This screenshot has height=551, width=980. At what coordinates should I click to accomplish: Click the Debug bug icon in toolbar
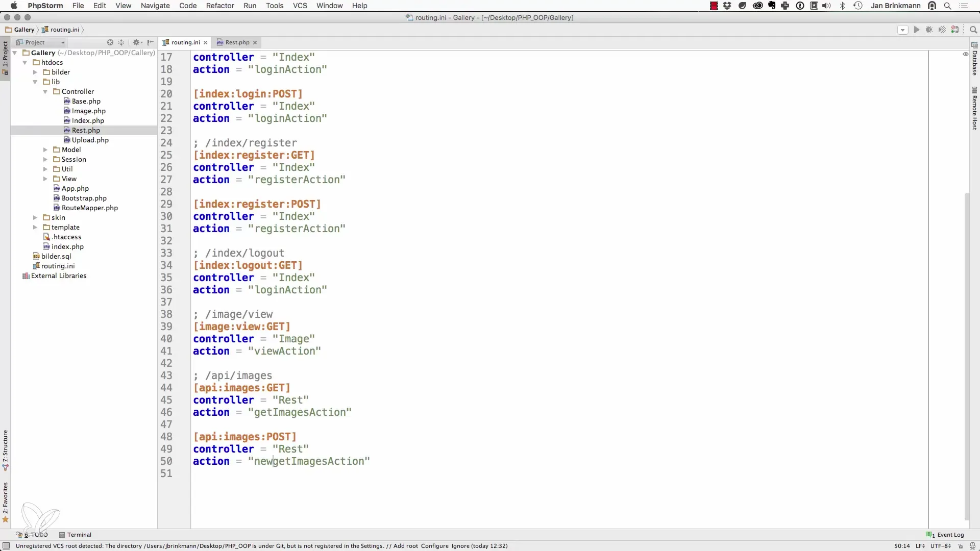click(x=929, y=30)
